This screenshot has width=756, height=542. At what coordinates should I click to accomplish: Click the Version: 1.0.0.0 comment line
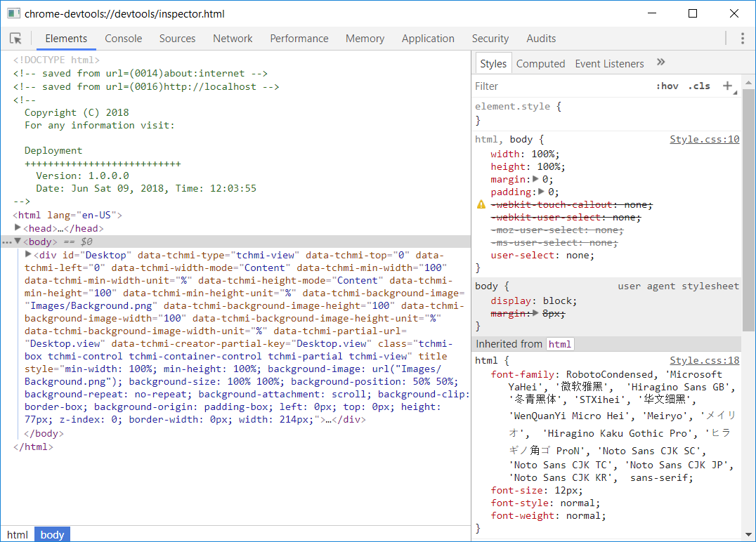82,176
